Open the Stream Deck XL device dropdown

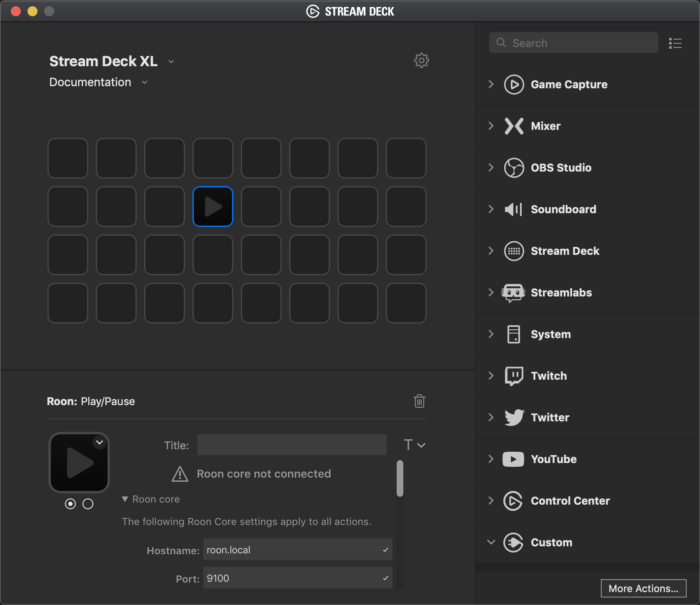point(171,62)
